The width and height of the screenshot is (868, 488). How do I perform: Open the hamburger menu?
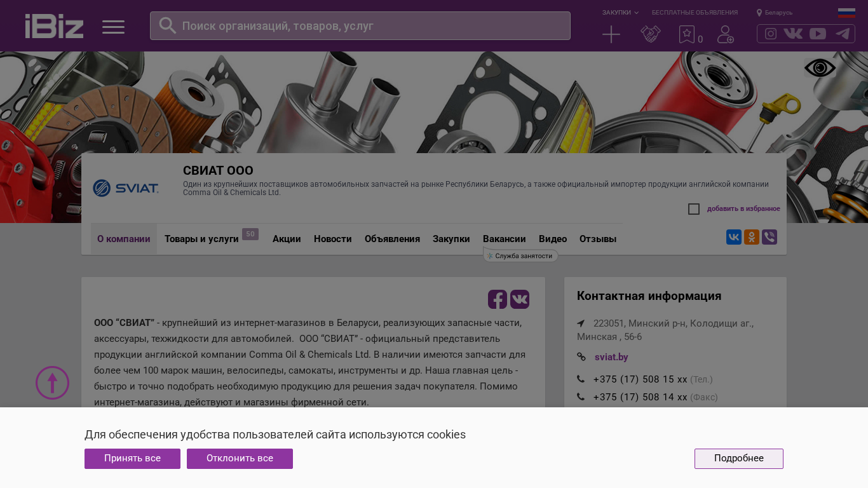click(114, 27)
